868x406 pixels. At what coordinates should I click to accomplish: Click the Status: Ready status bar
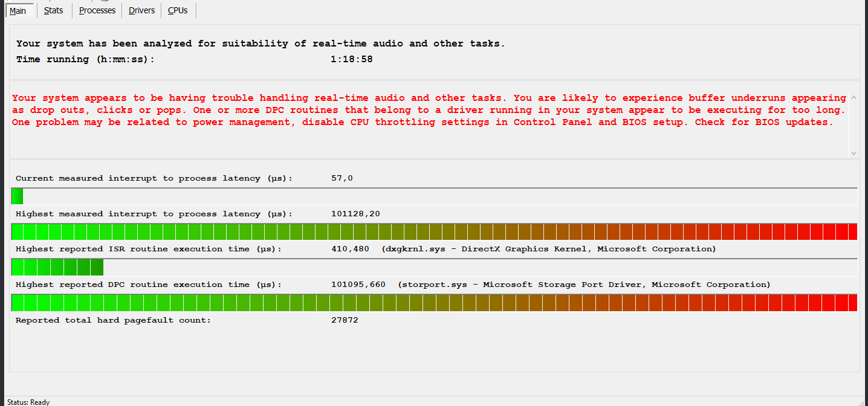pos(28,402)
